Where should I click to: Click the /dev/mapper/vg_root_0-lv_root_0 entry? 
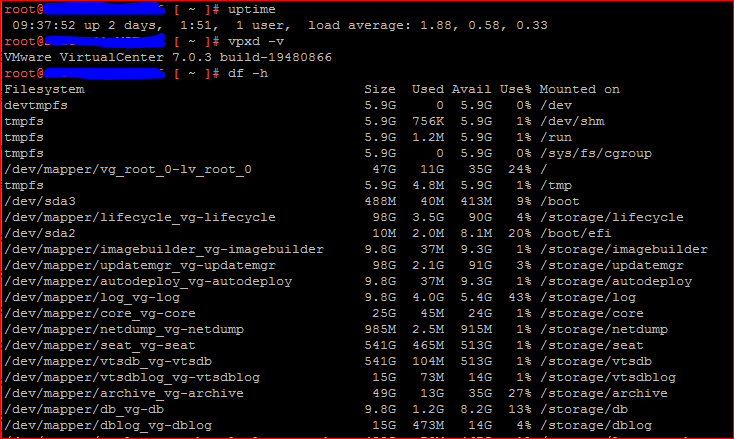(128, 169)
